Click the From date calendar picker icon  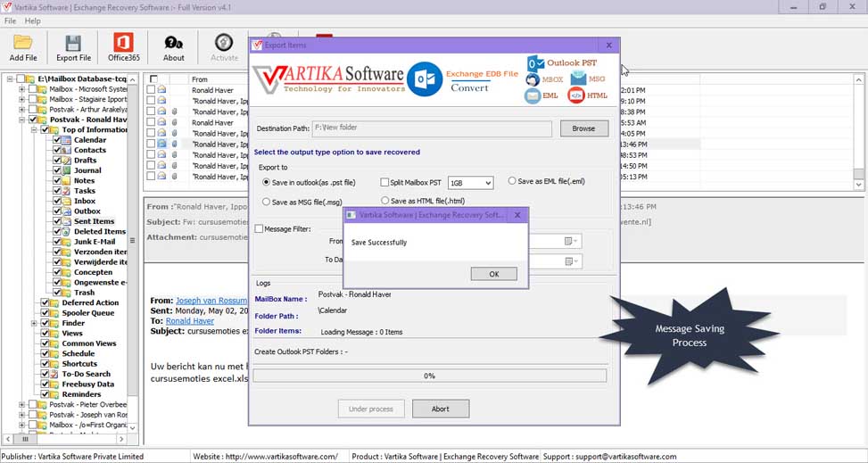tap(570, 241)
